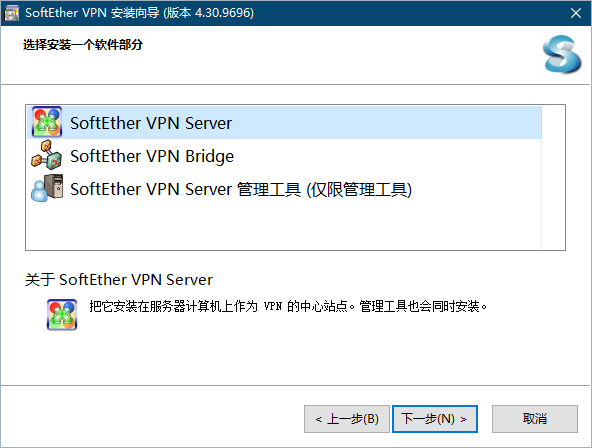This screenshot has width=592, height=448.
Task: Select the VPN Server management tools icon
Action: [47, 188]
